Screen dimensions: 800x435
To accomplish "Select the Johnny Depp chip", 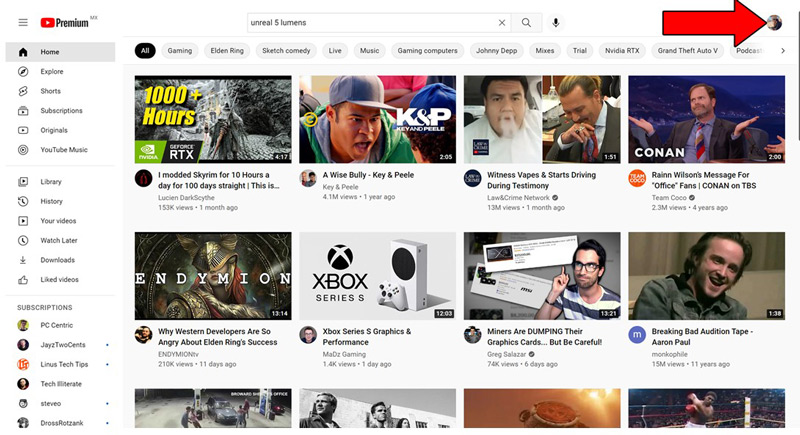I will coord(496,50).
